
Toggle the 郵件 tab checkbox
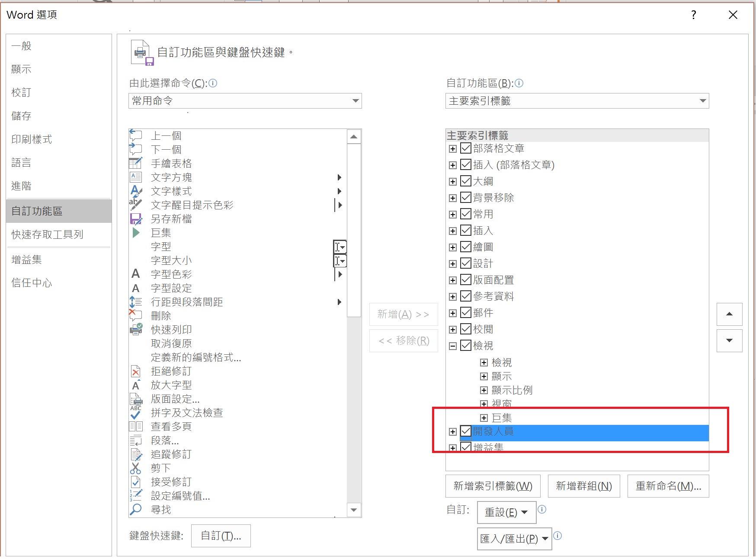pos(465,312)
